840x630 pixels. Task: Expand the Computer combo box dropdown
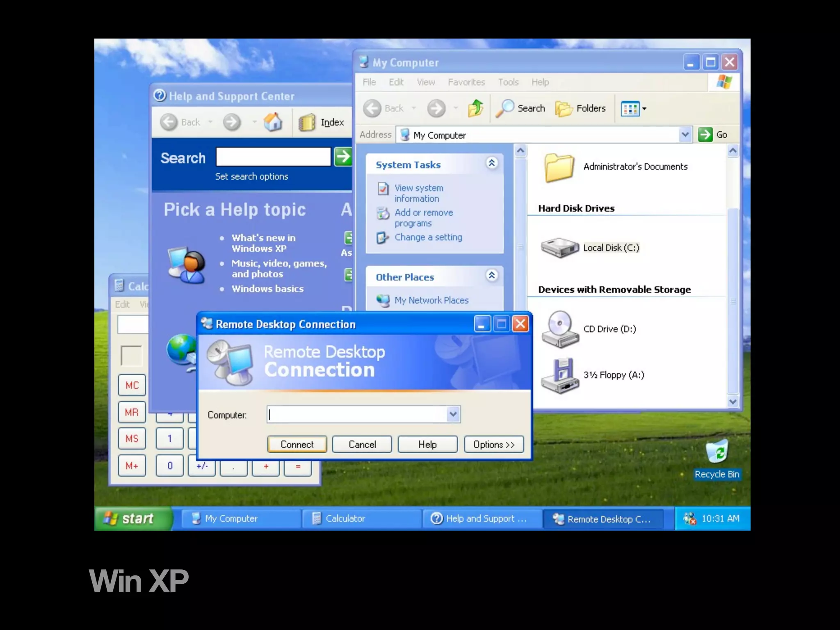point(453,414)
